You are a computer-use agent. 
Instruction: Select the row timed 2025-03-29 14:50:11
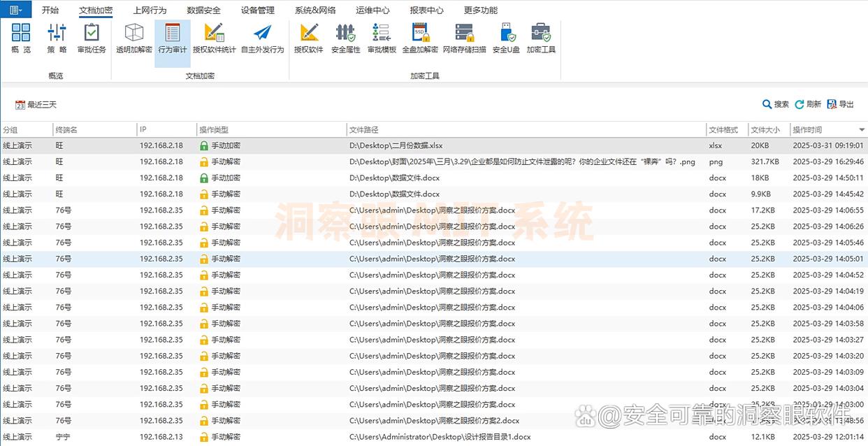[x=434, y=178]
